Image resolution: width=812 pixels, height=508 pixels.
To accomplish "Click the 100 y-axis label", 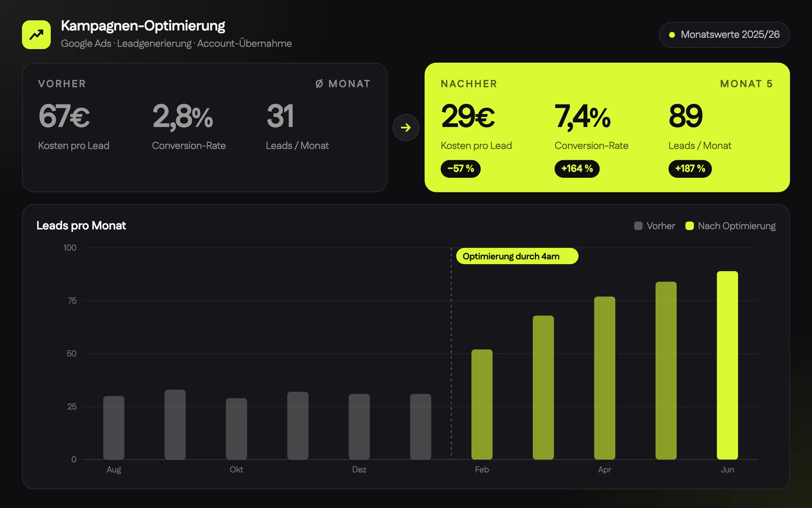I will (70, 248).
